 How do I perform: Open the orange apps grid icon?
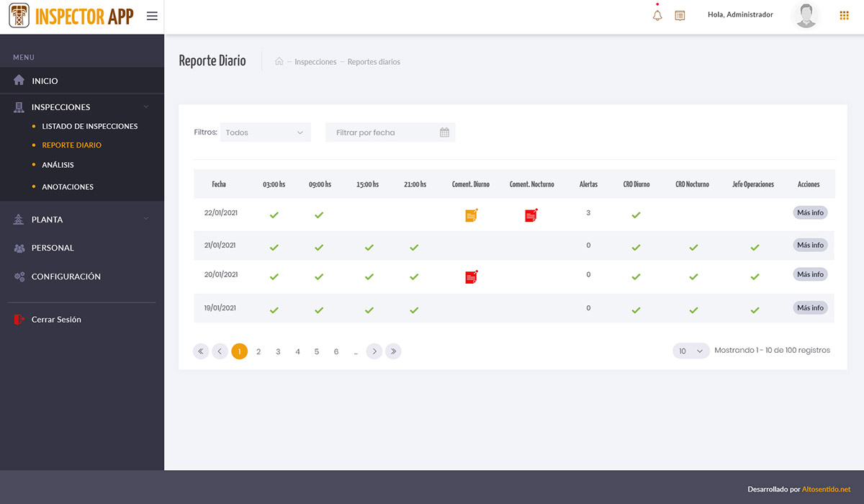coord(844,15)
